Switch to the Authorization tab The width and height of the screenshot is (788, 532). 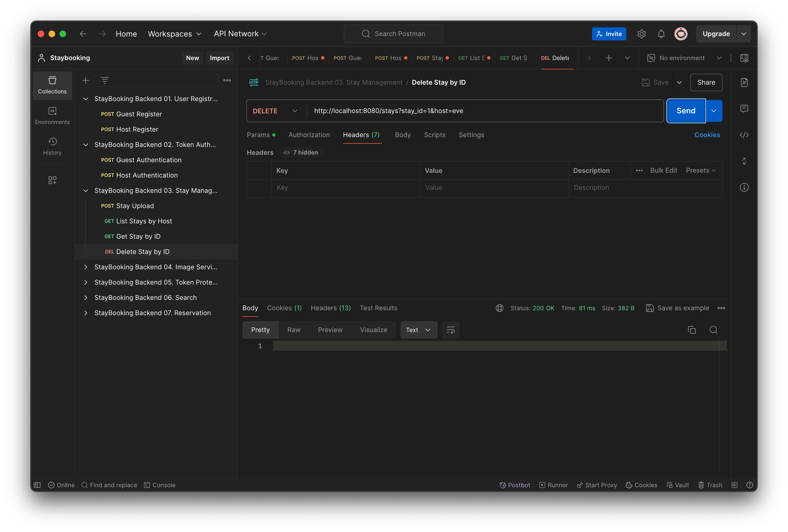(309, 135)
